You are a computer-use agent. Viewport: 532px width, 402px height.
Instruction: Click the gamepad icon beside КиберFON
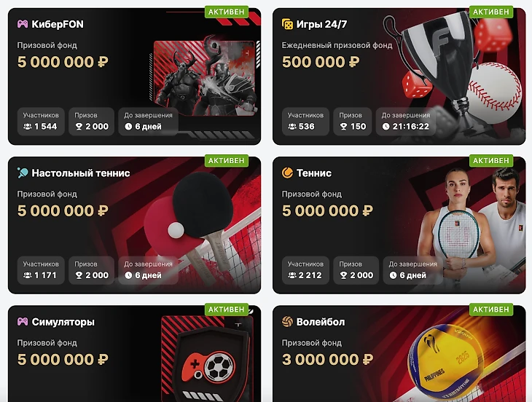tap(23, 24)
